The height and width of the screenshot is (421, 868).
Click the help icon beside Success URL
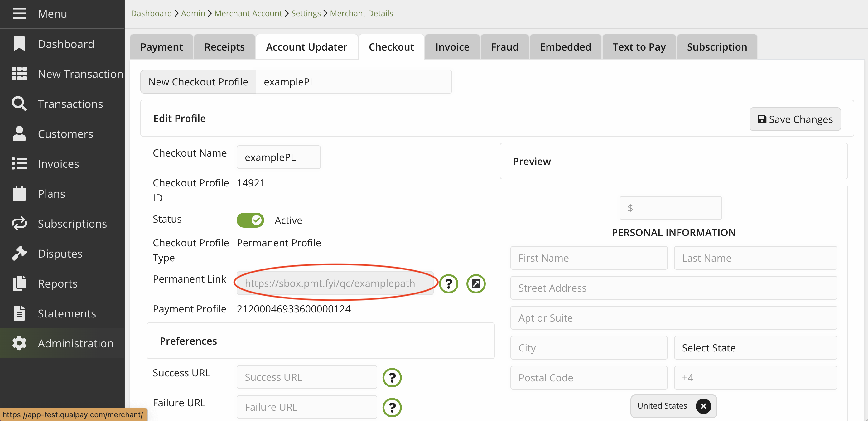392,378
